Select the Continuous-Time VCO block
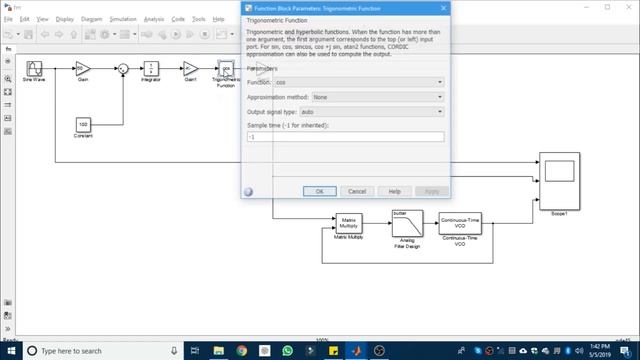The width and height of the screenshot is (640, 360). [x=460, y=223]
